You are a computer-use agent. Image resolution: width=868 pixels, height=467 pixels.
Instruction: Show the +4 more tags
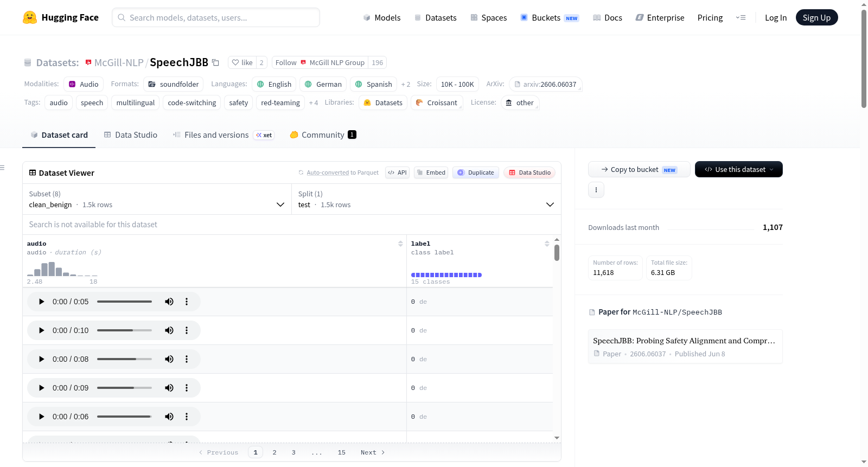[314, 103]
